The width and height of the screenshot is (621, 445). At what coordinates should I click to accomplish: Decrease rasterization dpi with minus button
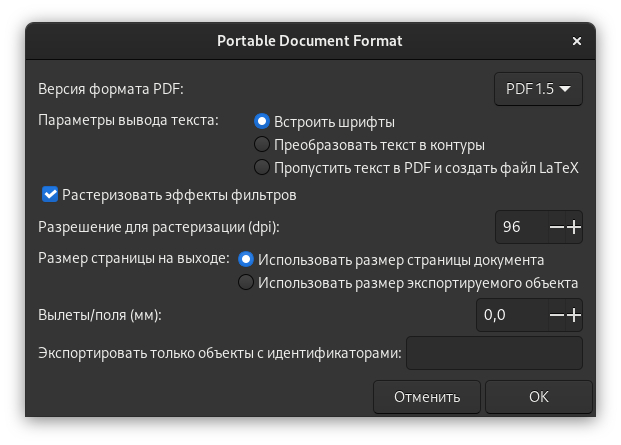557,227
